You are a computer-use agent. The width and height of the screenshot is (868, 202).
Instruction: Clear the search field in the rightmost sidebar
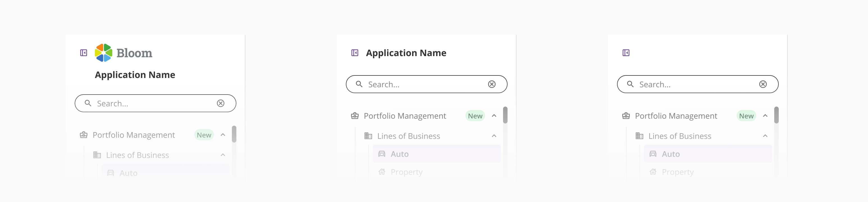tap(763, 84)
